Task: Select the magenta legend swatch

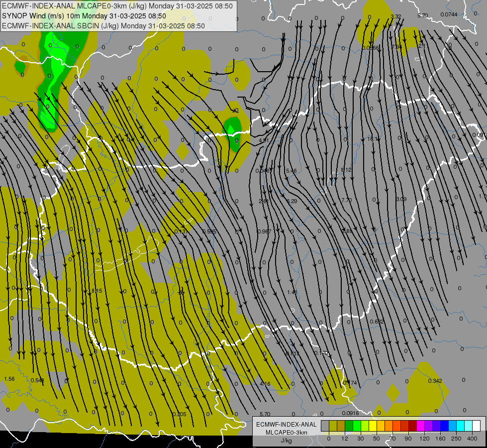Action: tap(420, 426)
